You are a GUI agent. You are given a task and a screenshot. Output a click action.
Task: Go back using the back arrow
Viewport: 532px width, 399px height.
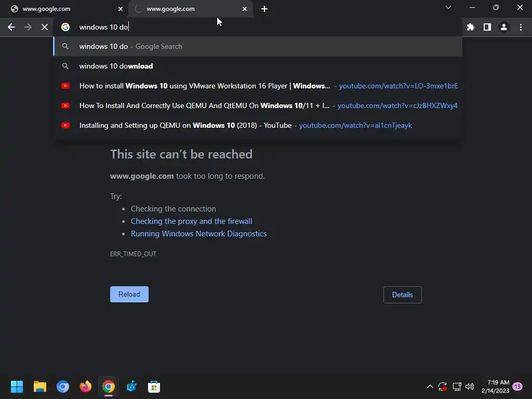[x=11, y=27]
